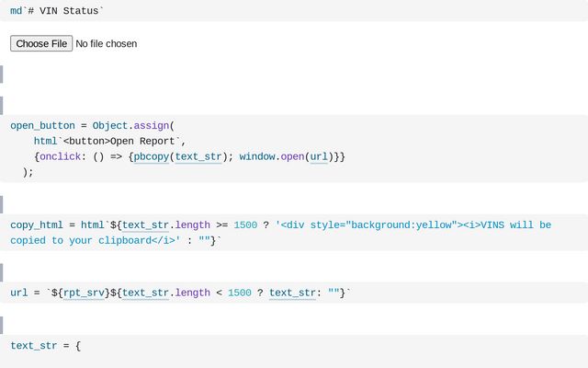The image size is (588, 368).
Task: Click the open_button variable name
Action: (x=42, y=125)
